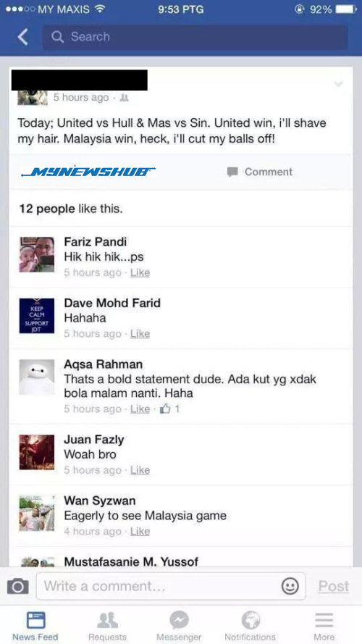Expand the post options chevron

coord(339,84)
